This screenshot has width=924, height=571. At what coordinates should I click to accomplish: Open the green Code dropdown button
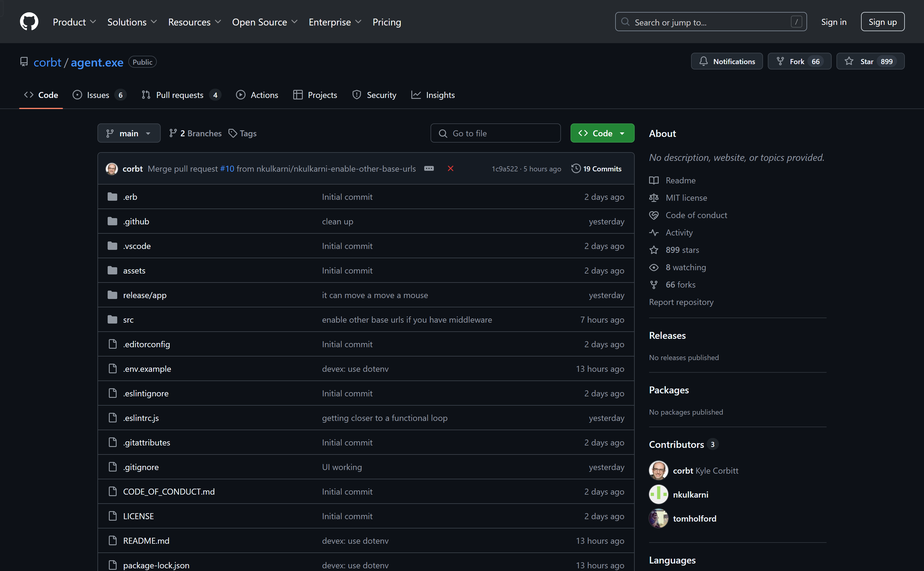coord(602,133)
